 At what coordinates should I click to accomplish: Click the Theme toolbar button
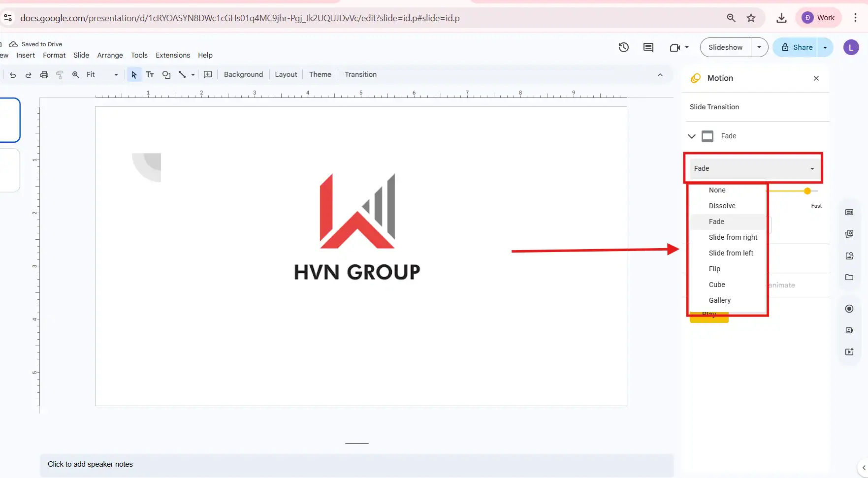[320, 75]
